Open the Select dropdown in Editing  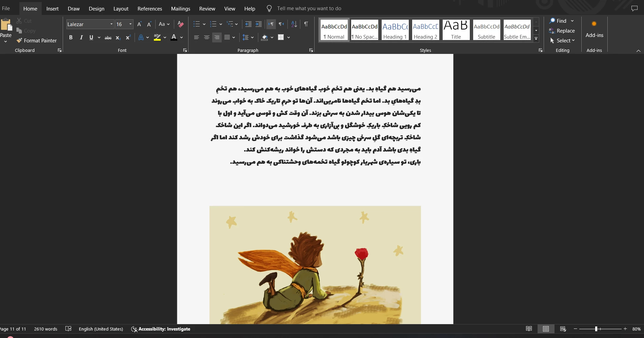click(x=562, y=40)
